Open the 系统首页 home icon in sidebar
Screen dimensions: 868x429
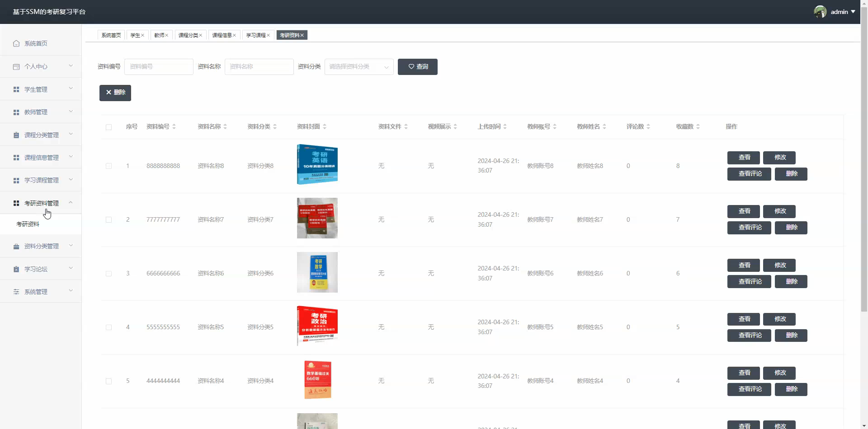16,43
